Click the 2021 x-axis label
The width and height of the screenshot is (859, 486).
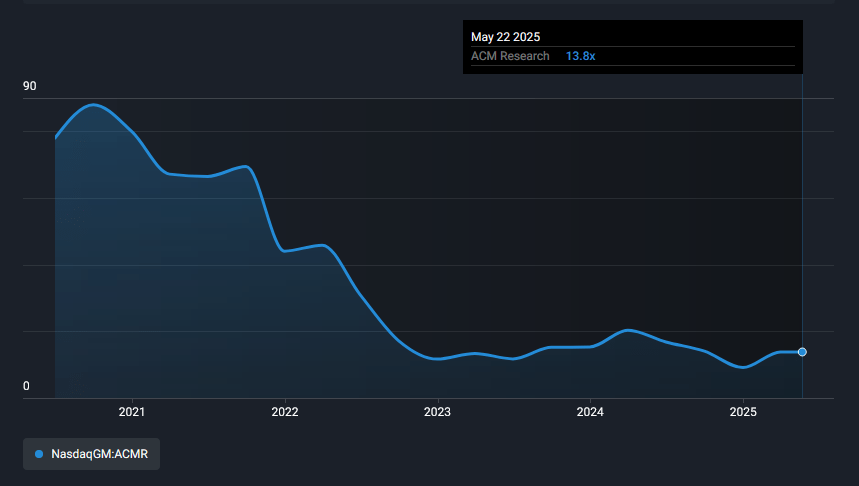coord(132,412)
